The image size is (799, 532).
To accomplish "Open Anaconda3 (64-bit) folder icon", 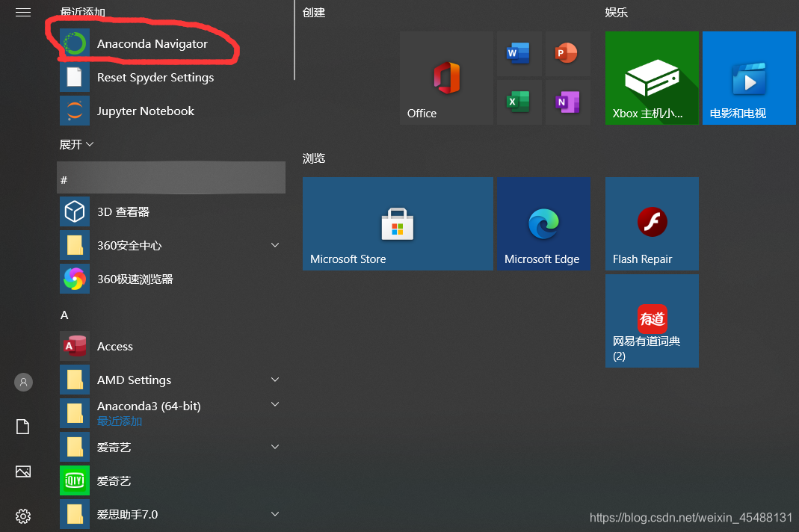I will [x=75, y=413].
